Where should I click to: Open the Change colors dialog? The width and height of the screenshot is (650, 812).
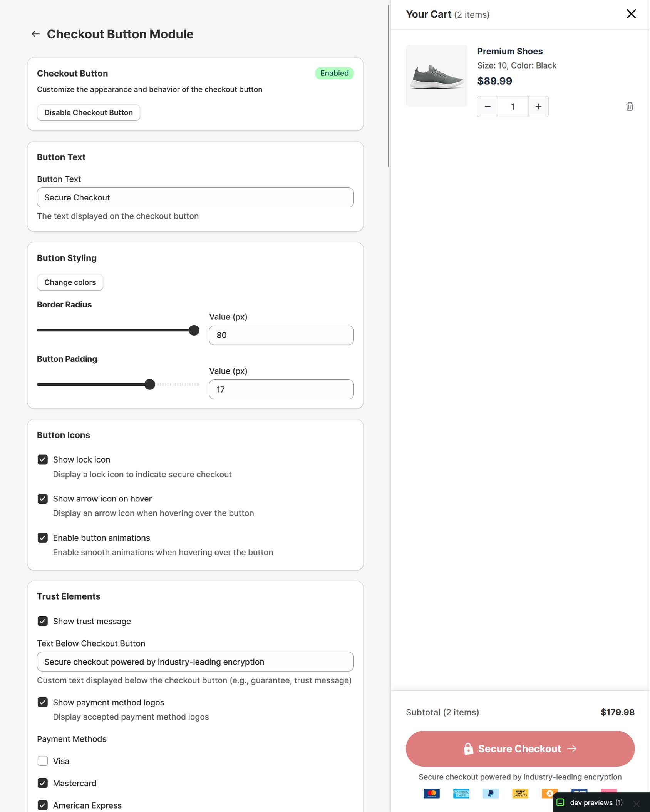(70, 282)
